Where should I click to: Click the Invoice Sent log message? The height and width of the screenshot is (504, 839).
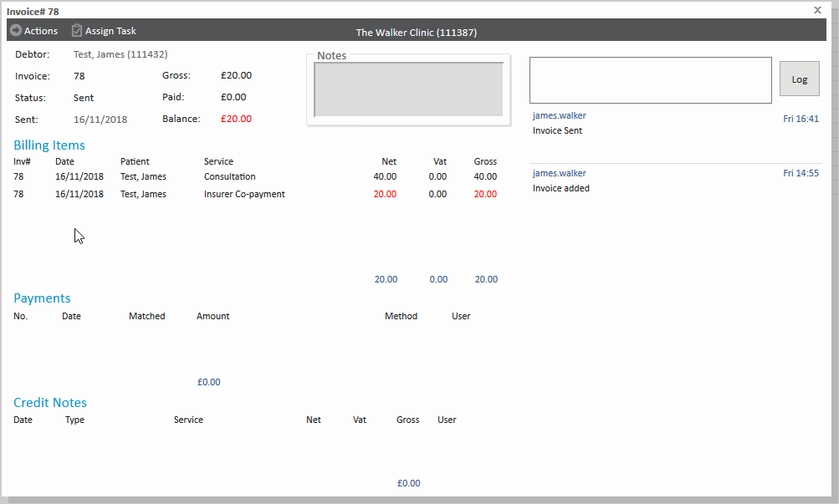coord(557,130)
